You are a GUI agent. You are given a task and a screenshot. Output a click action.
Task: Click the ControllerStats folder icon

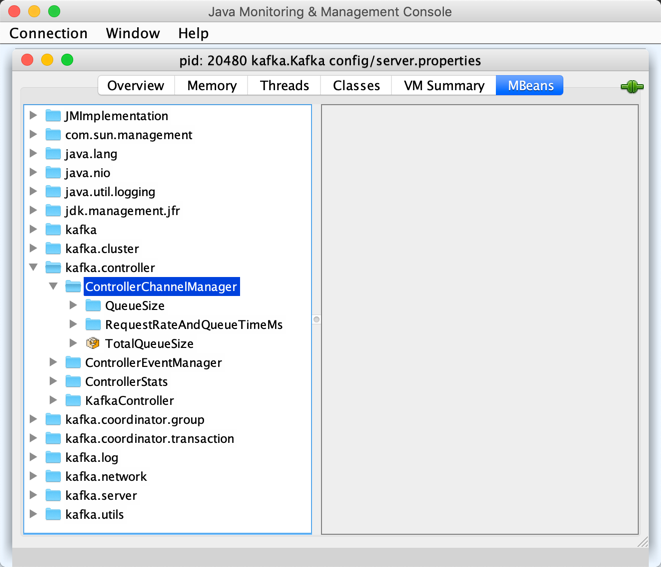[x=73, y=381]
